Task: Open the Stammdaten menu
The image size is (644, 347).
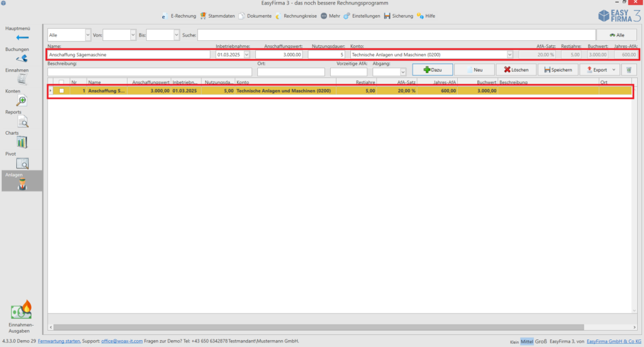Action: pos(221,16)
